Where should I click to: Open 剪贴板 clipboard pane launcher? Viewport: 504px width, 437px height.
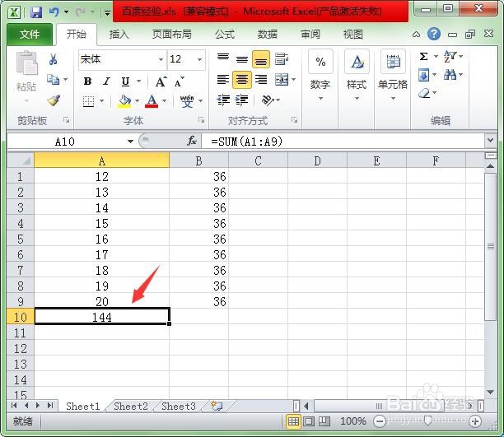coord(67,120)
